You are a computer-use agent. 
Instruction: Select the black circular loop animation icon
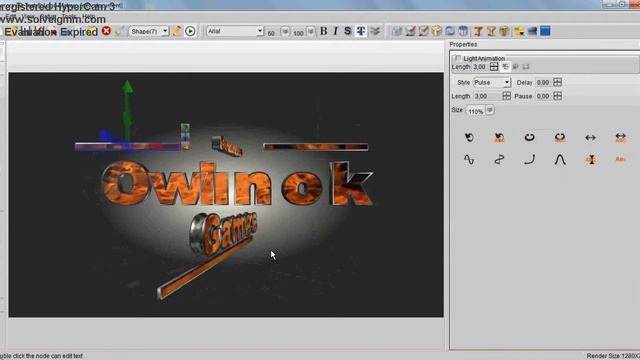click(x=529, y=138)
